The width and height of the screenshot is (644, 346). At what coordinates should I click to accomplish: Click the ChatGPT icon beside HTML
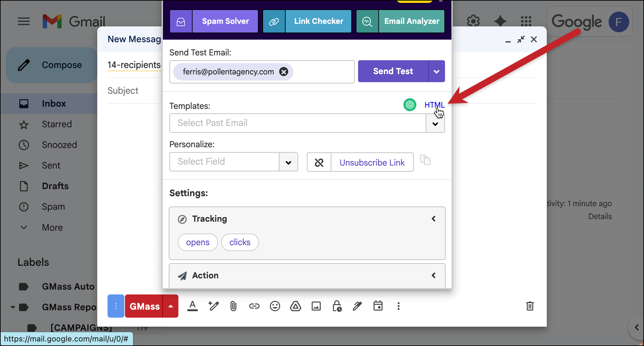410,105
